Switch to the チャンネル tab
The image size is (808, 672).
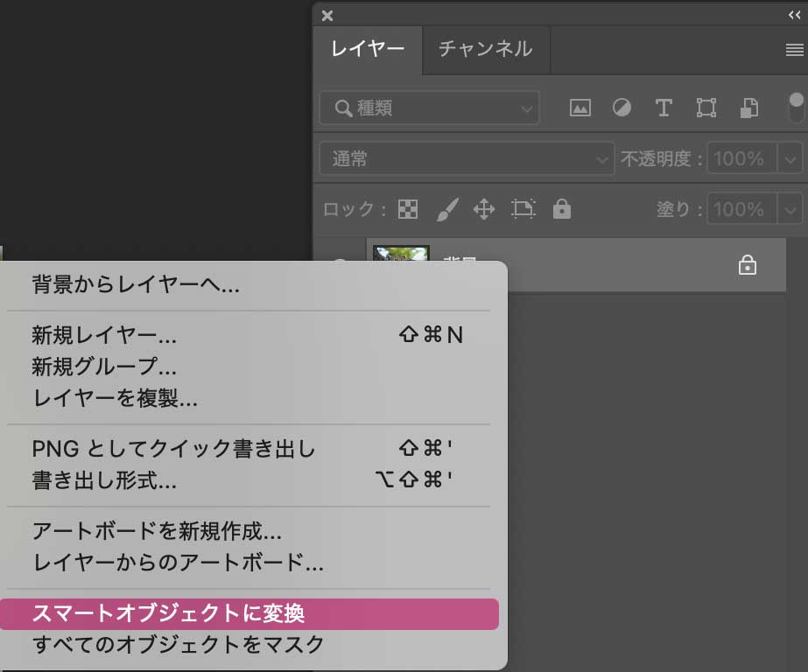click(485, 50)
